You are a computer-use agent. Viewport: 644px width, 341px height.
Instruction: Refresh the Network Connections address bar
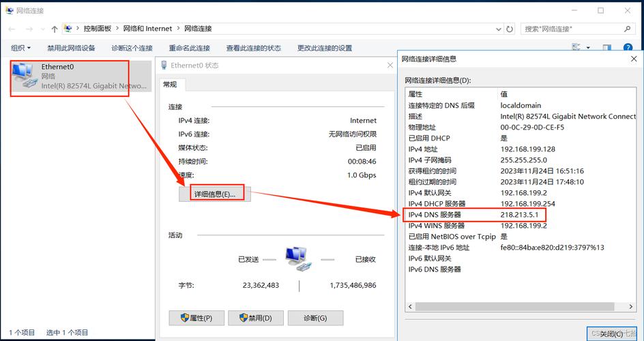510,29
